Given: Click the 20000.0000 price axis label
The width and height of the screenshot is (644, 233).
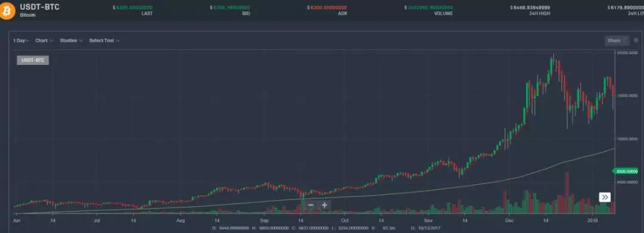Looking at the screenshot, I should (x=627, y=52).
